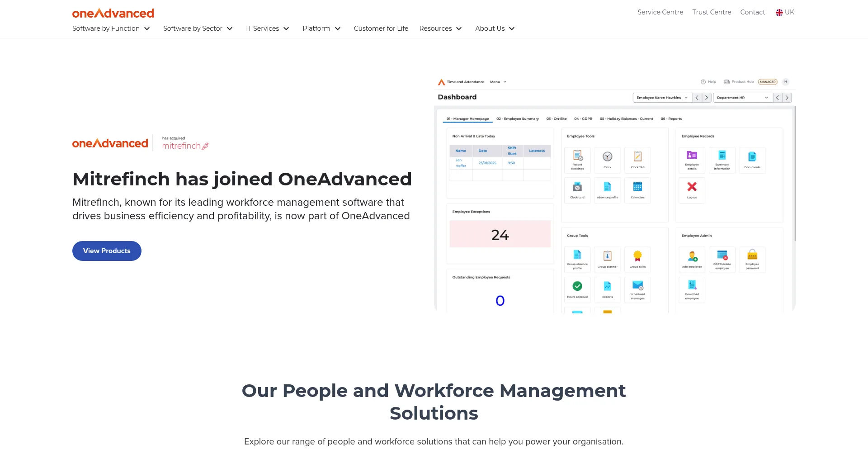Click the GDPR delete employee icon
The image size is (868, 449).
(x=722, y=260)
